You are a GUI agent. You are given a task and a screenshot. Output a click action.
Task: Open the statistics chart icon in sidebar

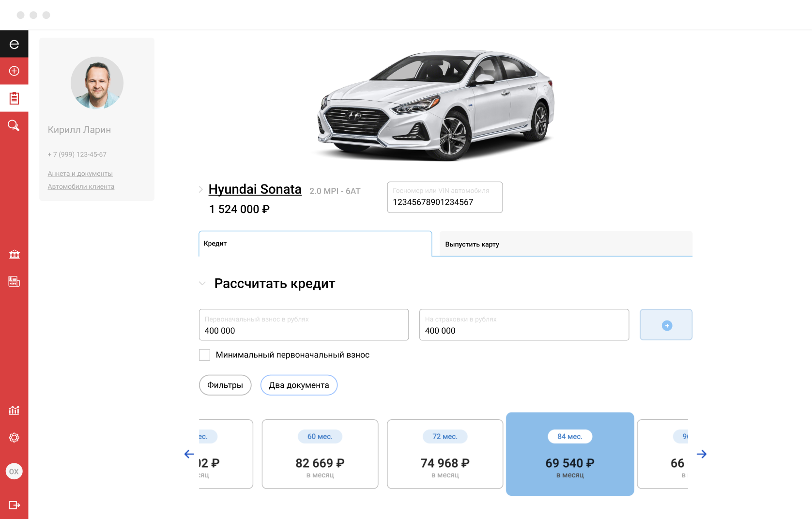coord(14,411)
